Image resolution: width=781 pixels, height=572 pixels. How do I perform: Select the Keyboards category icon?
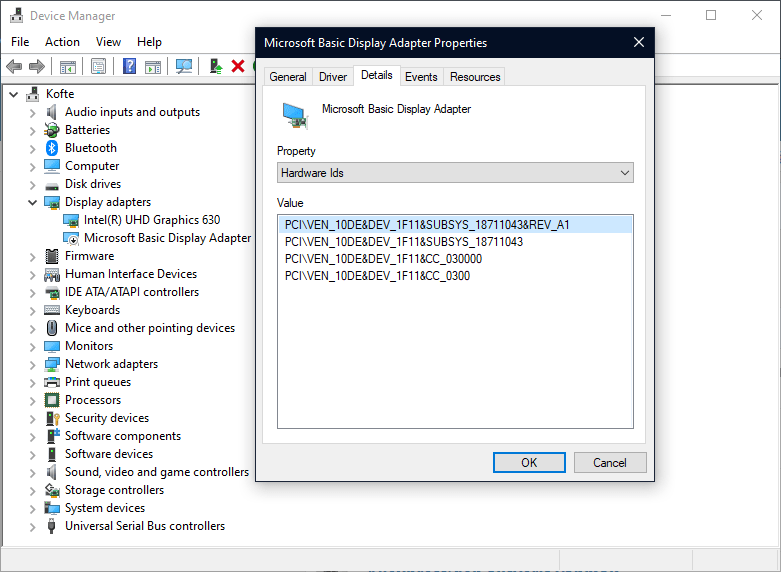click(52, 310)
